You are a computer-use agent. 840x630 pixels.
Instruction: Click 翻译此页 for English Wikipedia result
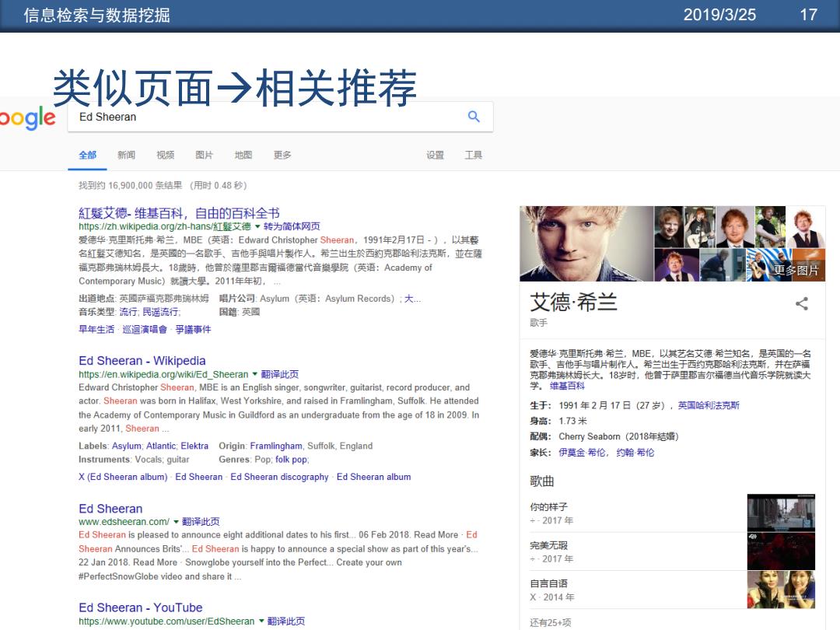(280, 374)
